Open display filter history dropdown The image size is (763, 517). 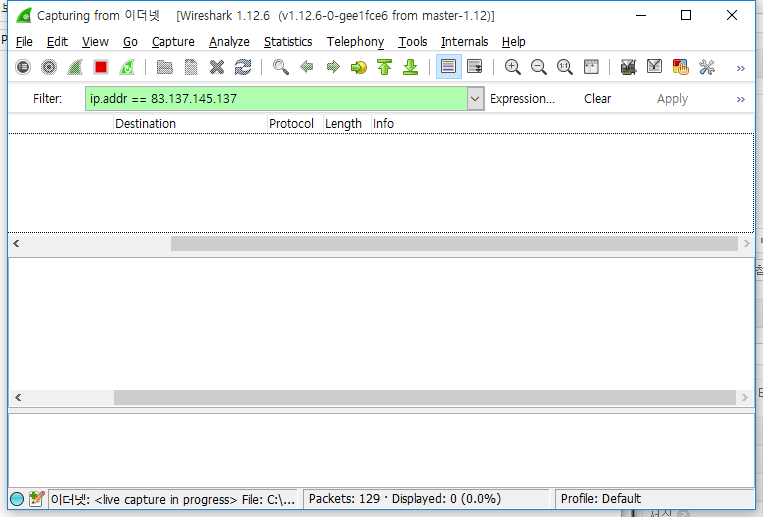475,99
